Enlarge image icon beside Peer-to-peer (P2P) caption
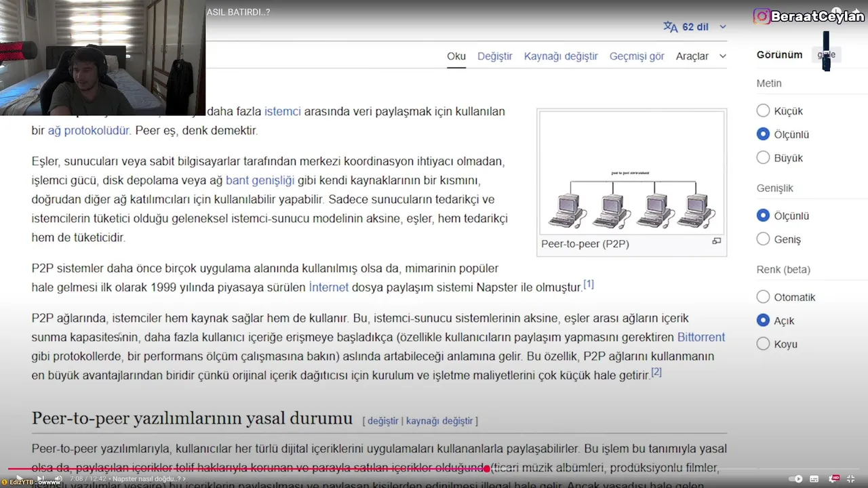Viewport: 868px width, 488px height. (x=716, y=241)
